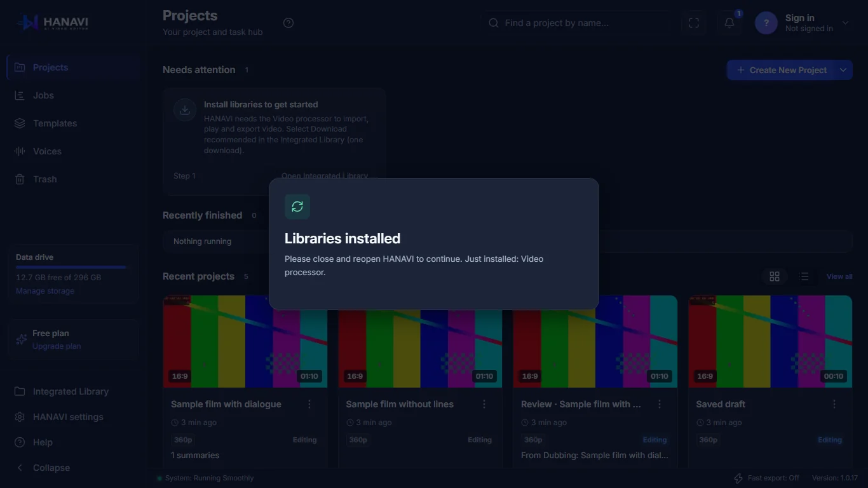868x488 pixels.
Task: Click the Free plan sparkle icon
Action: tap(22, 339)
